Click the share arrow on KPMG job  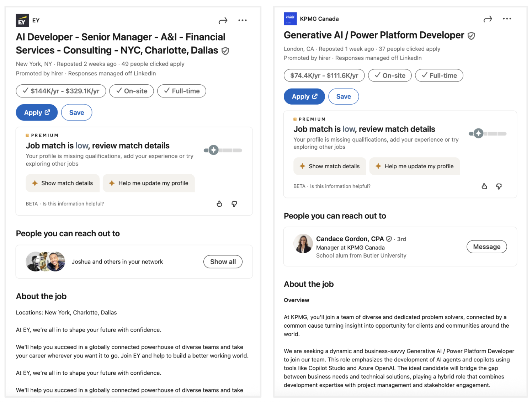(488, 19)
